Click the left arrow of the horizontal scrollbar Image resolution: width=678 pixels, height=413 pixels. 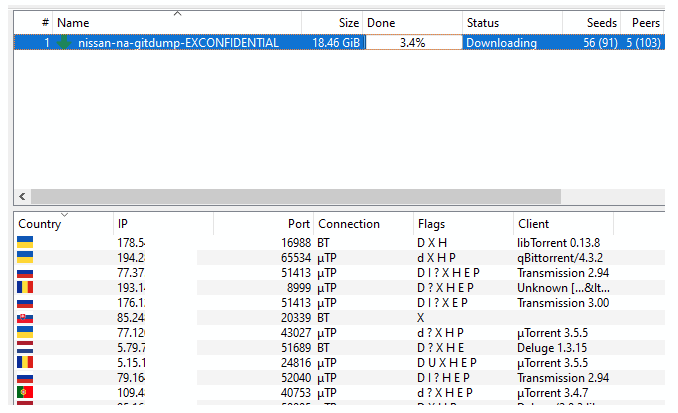click(22, 196)
